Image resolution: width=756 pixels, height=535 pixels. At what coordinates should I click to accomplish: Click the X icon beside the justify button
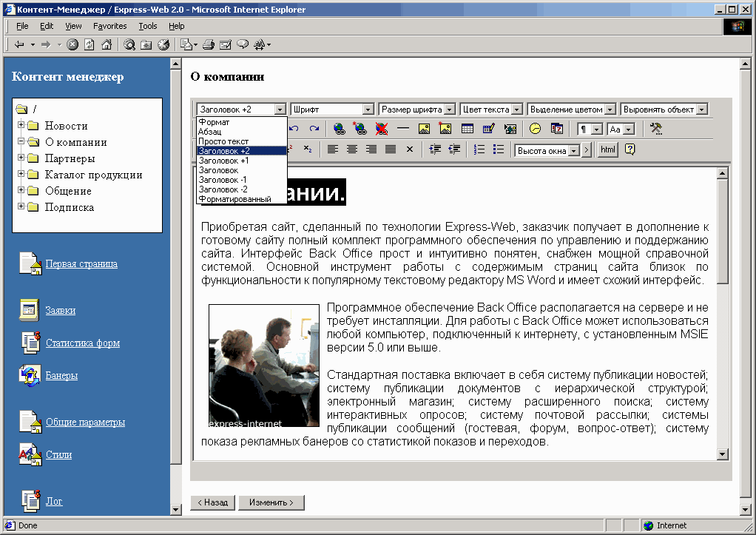click(x=410, y=149)
